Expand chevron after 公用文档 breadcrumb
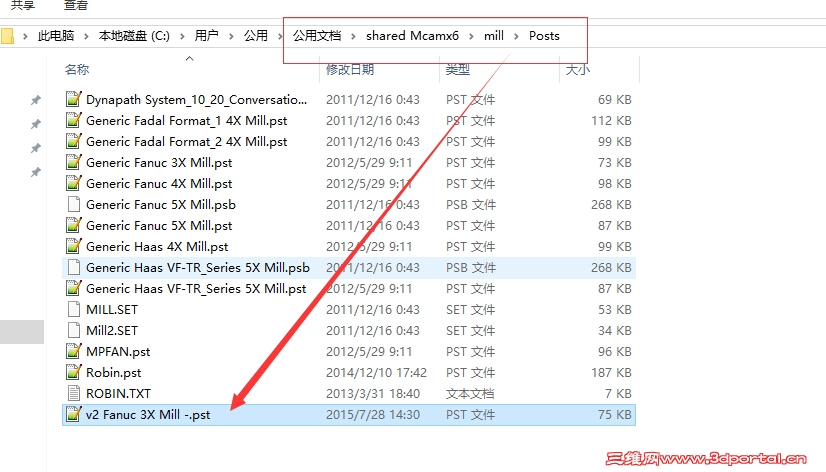The width and height of the screenshot is (826, 472). [353, 36]
